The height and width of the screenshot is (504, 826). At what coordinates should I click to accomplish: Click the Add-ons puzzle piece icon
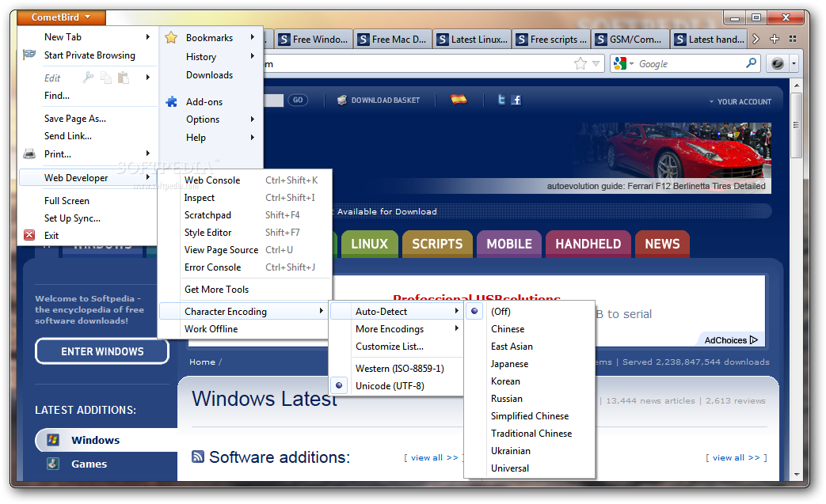tap(171, 101)
